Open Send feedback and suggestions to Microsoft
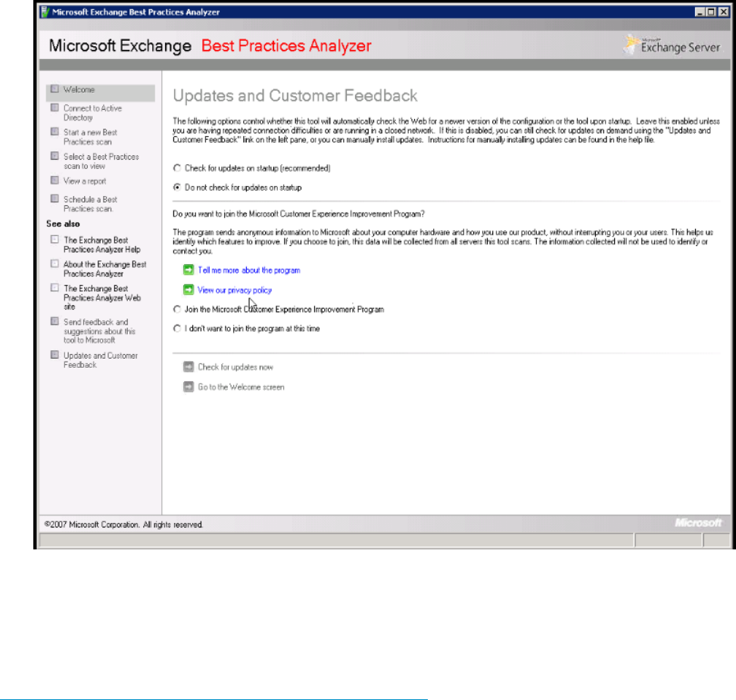 coord(99,331)
